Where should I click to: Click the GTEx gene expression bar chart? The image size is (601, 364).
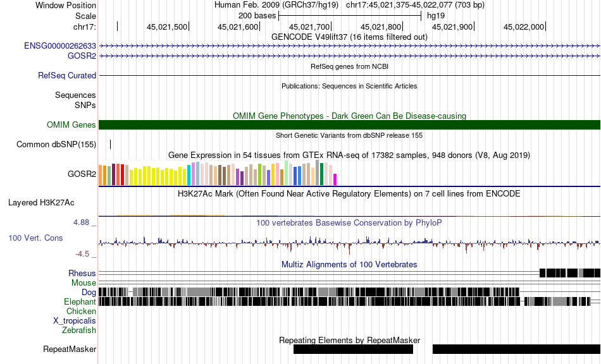(218, 173)
